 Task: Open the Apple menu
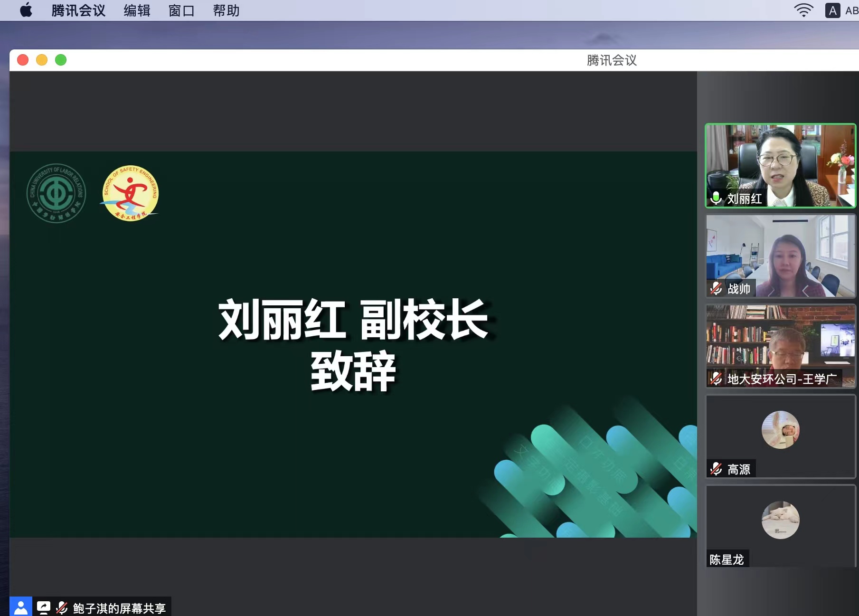pos(26,10)
